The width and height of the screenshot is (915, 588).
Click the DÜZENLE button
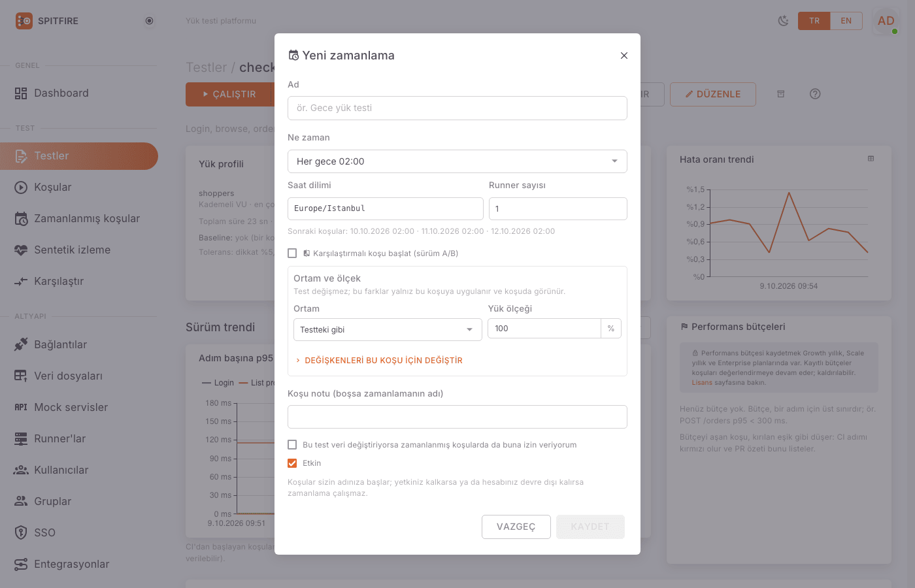coord(713,94)
